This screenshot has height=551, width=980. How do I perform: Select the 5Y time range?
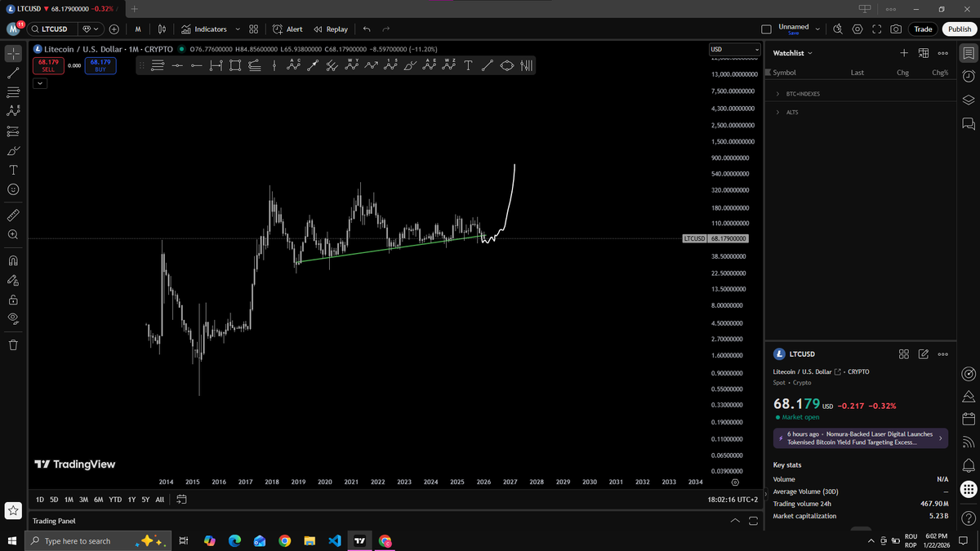click(145, 499)
